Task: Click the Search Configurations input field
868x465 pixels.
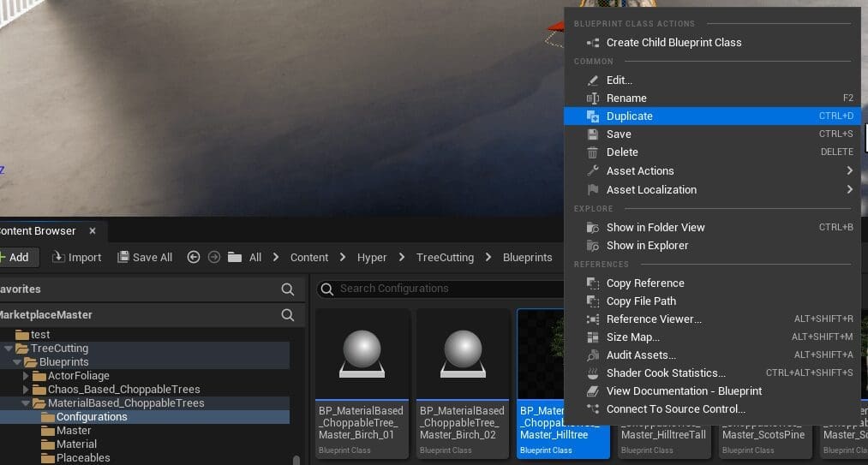Action: (x=437, y=289)
